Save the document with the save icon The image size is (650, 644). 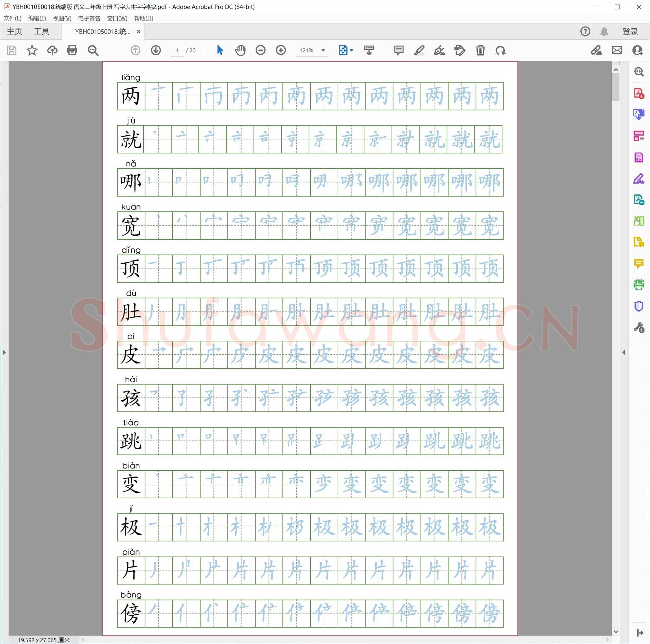click(11, 50)
